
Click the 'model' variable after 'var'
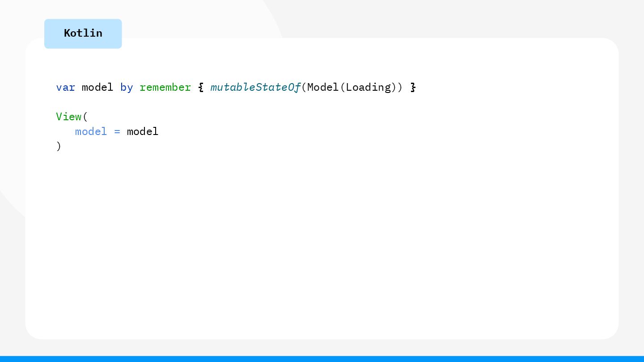[x=97, y=87]
